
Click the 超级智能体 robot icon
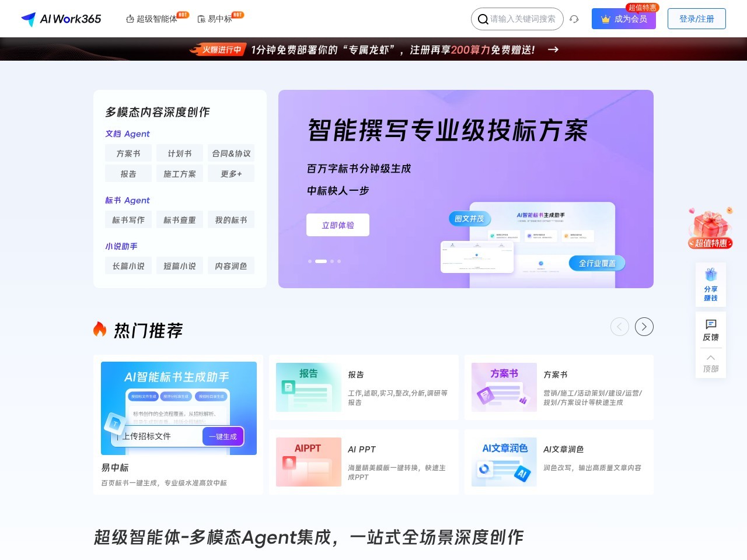[130, 19]
